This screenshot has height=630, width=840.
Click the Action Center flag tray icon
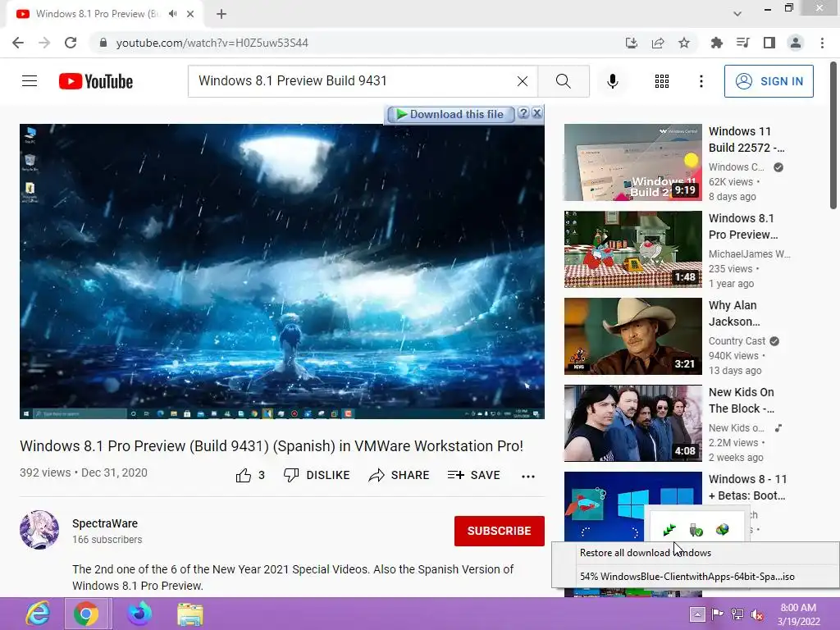[x=717, y=614]
